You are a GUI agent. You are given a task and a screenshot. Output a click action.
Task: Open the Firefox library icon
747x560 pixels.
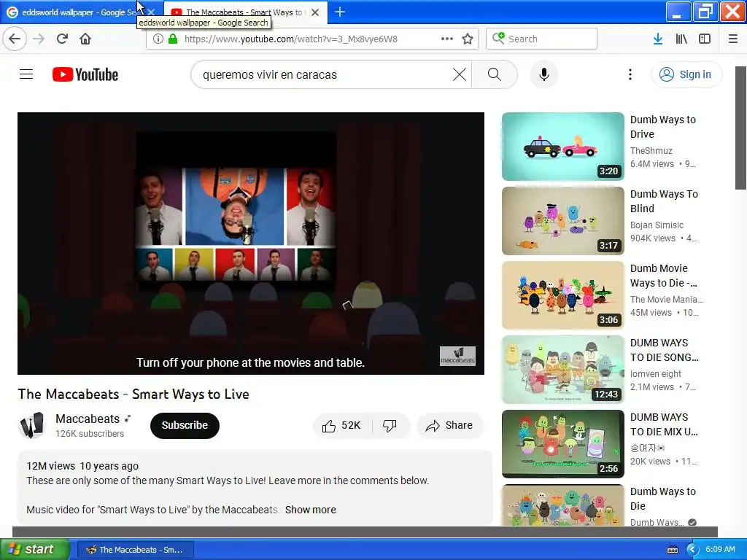tap(681, 39)
